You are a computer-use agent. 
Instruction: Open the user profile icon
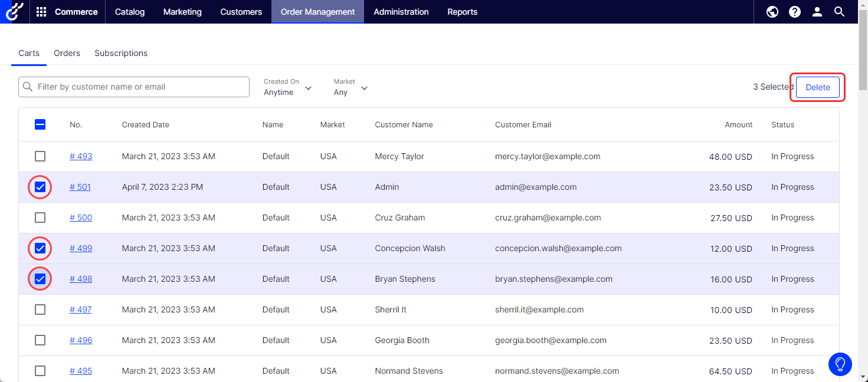click(x=817, y=12)
